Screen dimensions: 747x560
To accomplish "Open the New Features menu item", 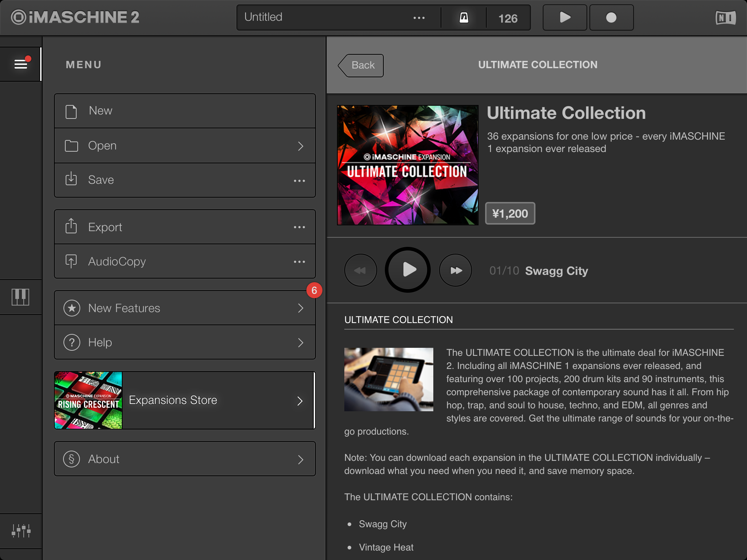I will [x=185, y=308].
